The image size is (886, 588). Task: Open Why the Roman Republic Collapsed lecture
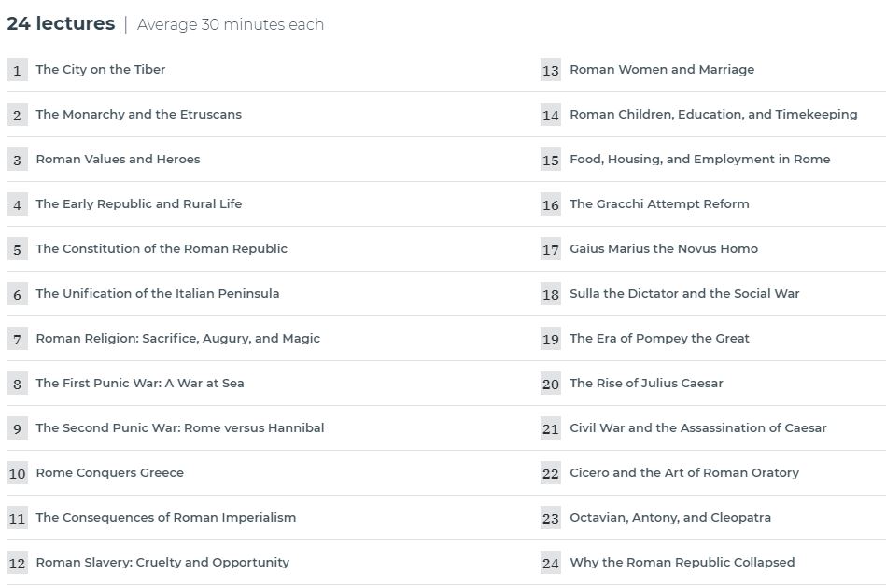682,563
